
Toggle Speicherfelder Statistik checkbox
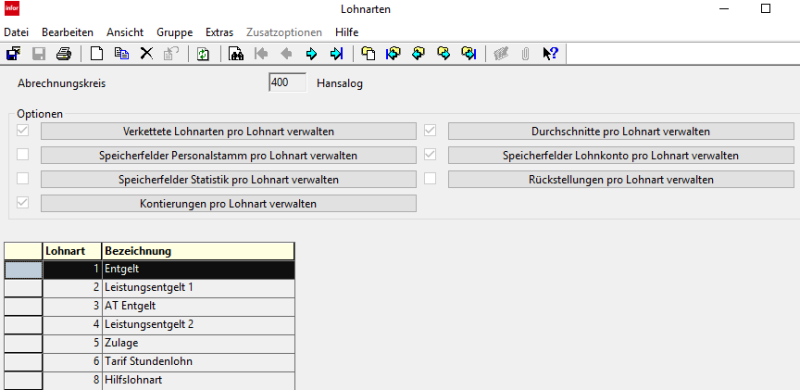click(x=23, y=178)
